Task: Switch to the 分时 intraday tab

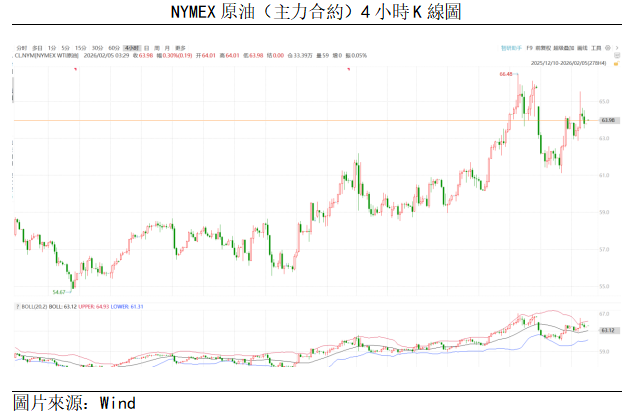Action: click(21, 47)
